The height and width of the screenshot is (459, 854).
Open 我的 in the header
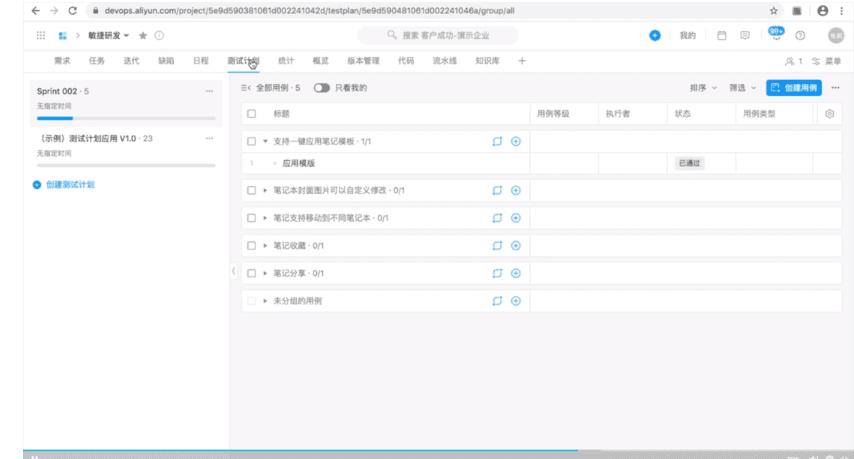(687, 35)
